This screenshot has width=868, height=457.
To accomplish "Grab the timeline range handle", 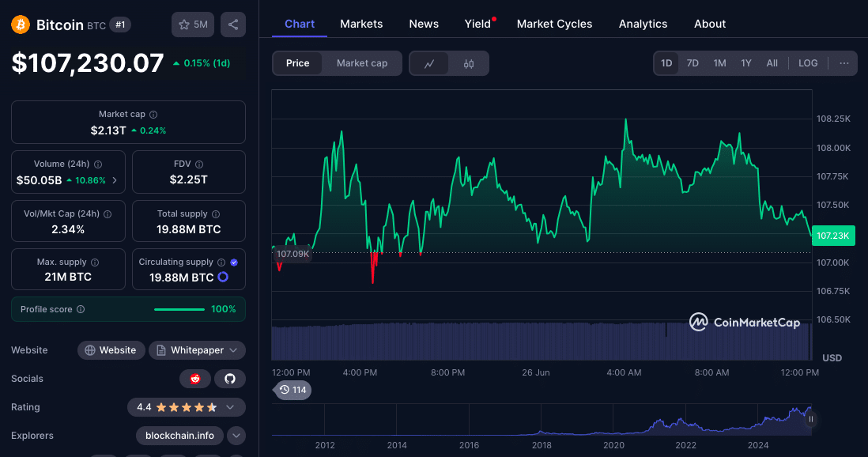I will point(810,419).
